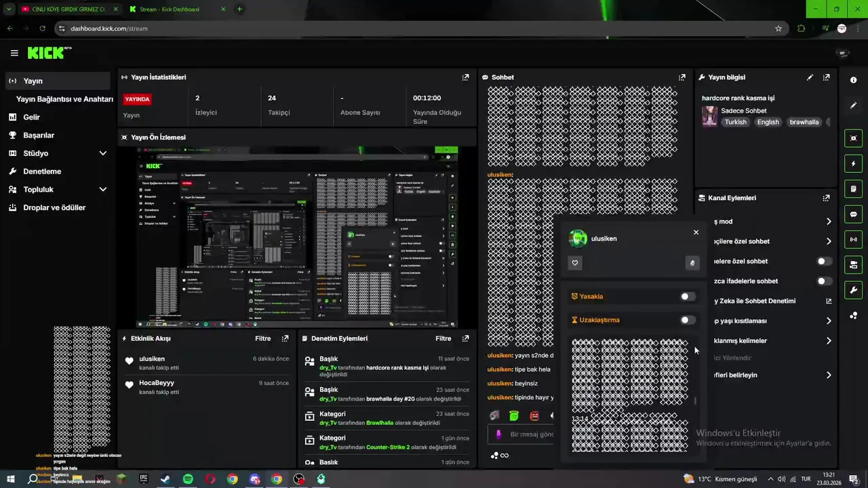The width and height of the screenshot is (868, 488).
Task: Click HocaBeyyy follower entry
Action: [x=207, y=387]
